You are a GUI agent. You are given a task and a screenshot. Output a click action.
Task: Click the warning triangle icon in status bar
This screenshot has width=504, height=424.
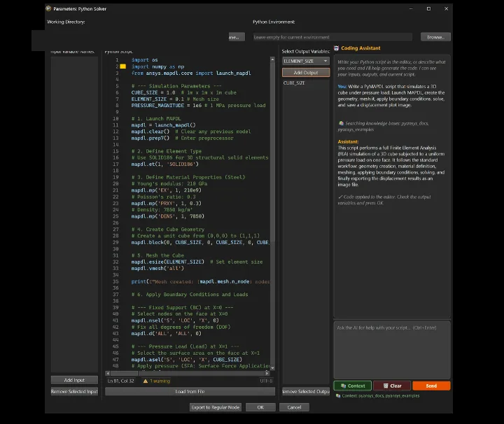pos(146,381)
